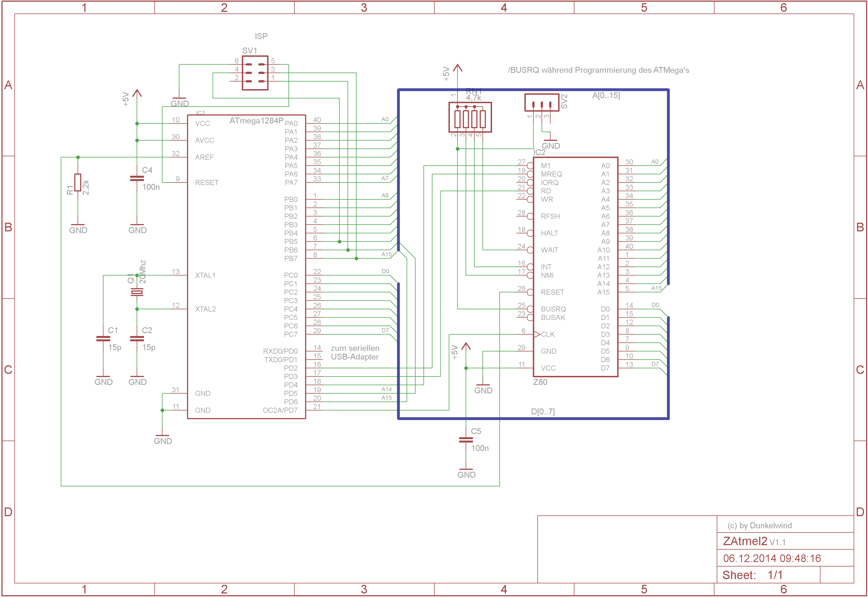
Task: Click the GND symbol below C1
Action: [x=103, y=380]
